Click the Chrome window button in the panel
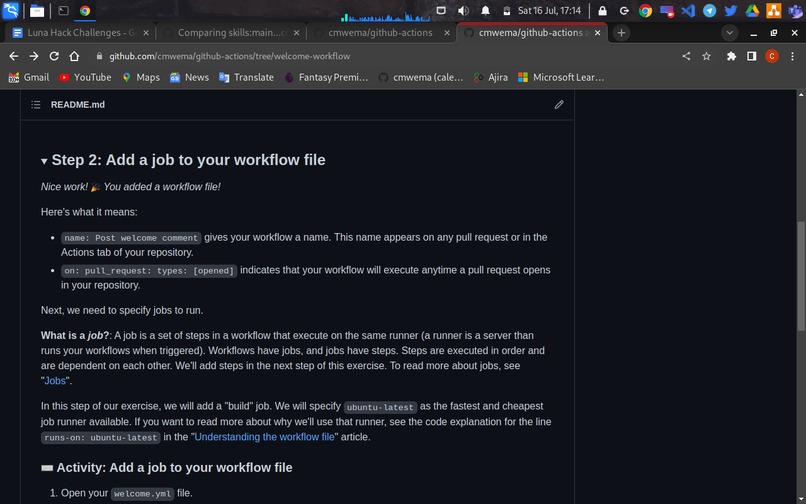This screenshot has height=504, width=806. [x=85, y=11]
